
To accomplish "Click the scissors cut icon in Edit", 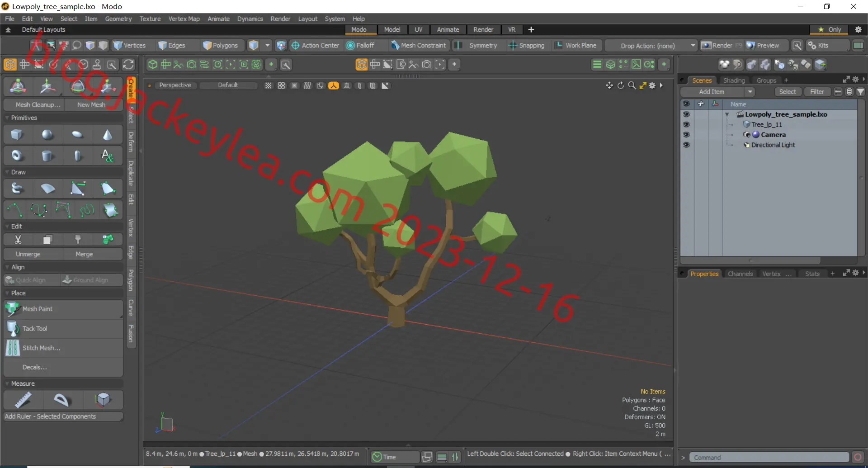I will (x=18, y=239).
